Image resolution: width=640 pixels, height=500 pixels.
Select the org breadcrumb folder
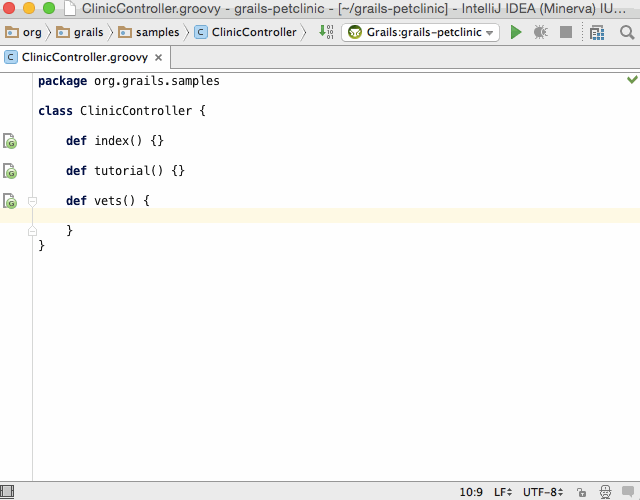coord(23,32)
